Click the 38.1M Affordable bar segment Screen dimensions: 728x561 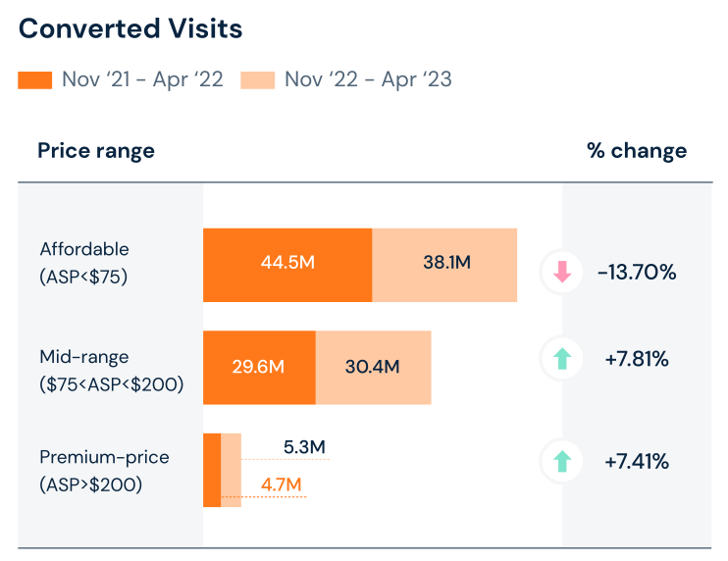click(x=445, y=265)
